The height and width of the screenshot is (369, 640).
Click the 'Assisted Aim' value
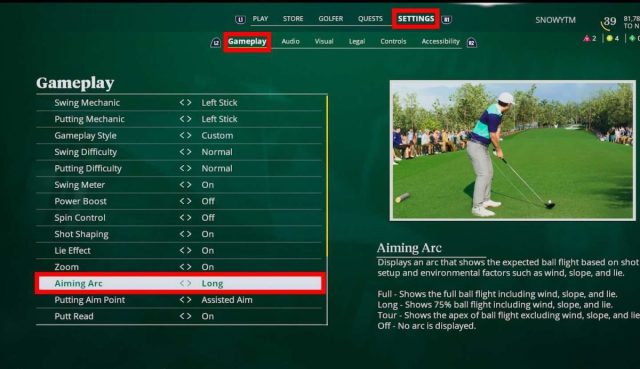pyautogui.click(x=227, y=300)
